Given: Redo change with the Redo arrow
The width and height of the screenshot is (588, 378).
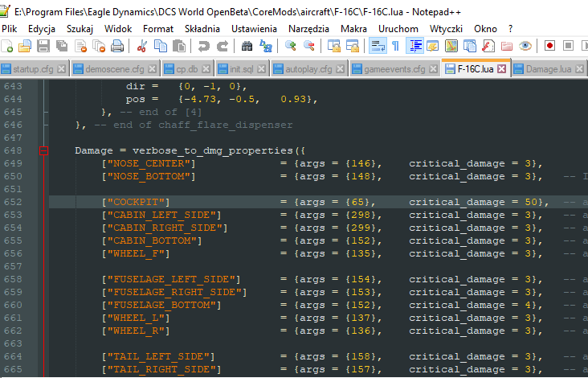Looking at the screenshot, I should tap(223, 46).
